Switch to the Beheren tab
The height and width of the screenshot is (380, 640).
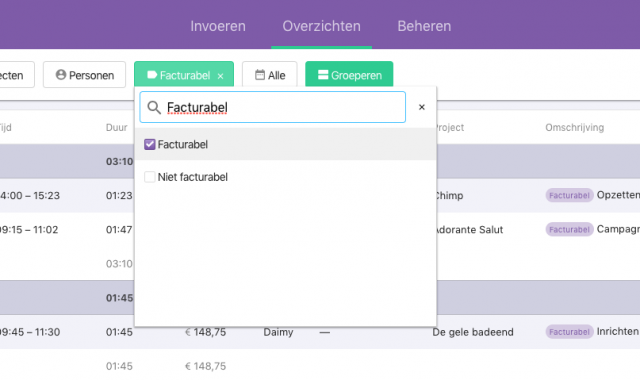424,26
